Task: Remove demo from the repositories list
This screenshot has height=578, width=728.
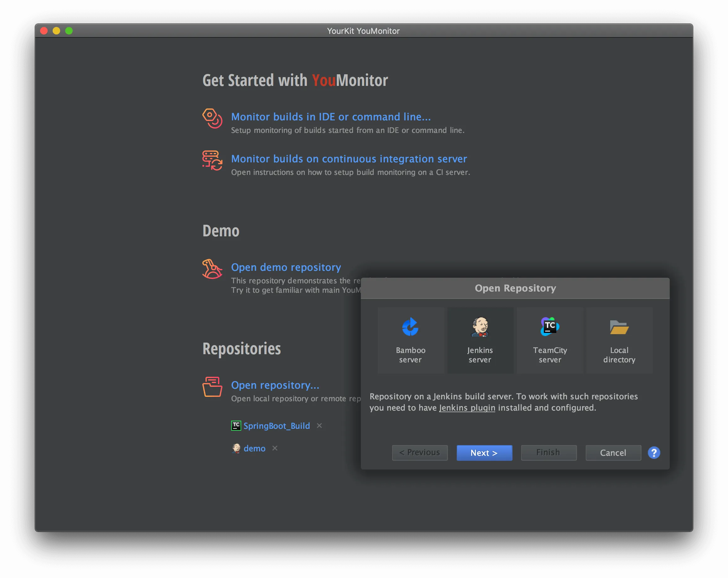Action: 275,448
